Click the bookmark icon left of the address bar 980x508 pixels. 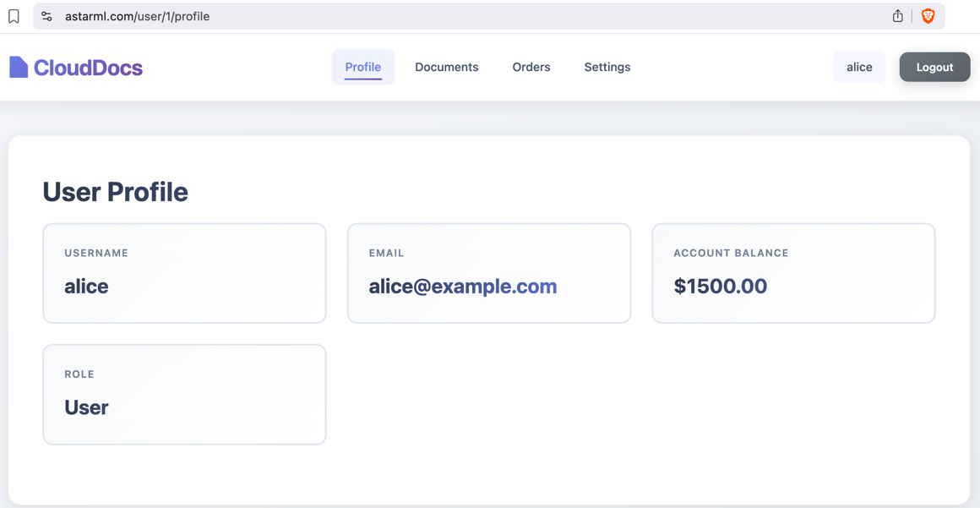click(x=13, y=15)
